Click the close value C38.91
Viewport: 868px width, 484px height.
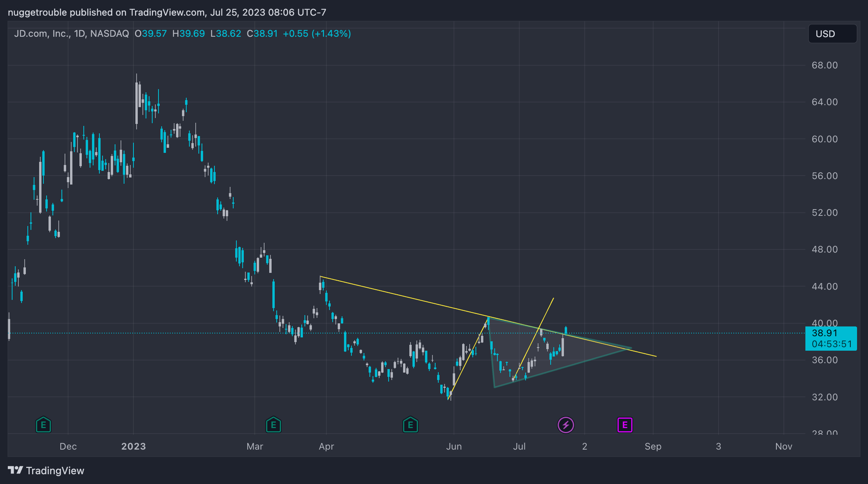[x=262, y=34]
